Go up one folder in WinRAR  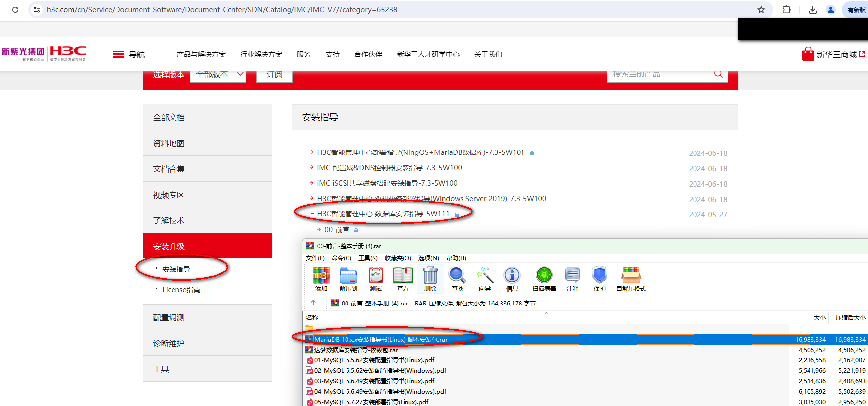[313, 303]
